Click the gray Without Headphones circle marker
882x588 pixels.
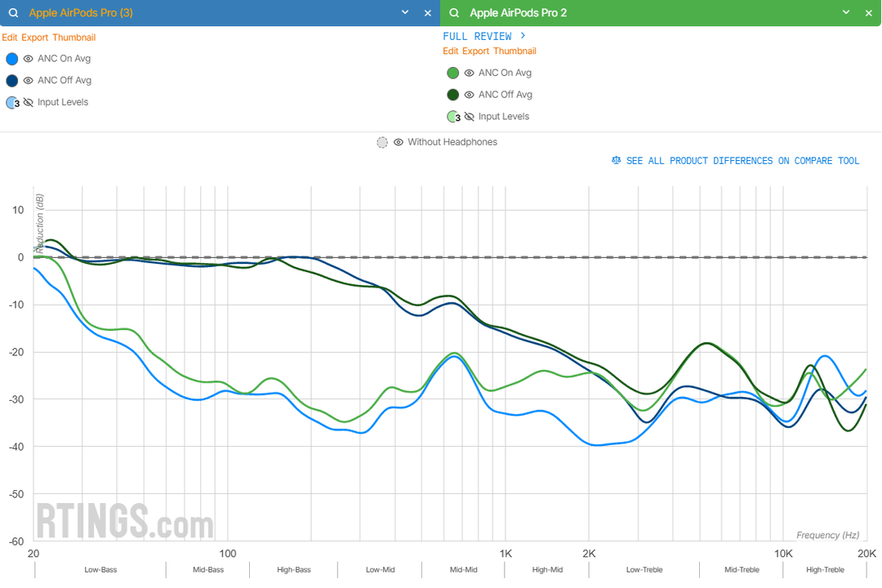pos(381,141)
